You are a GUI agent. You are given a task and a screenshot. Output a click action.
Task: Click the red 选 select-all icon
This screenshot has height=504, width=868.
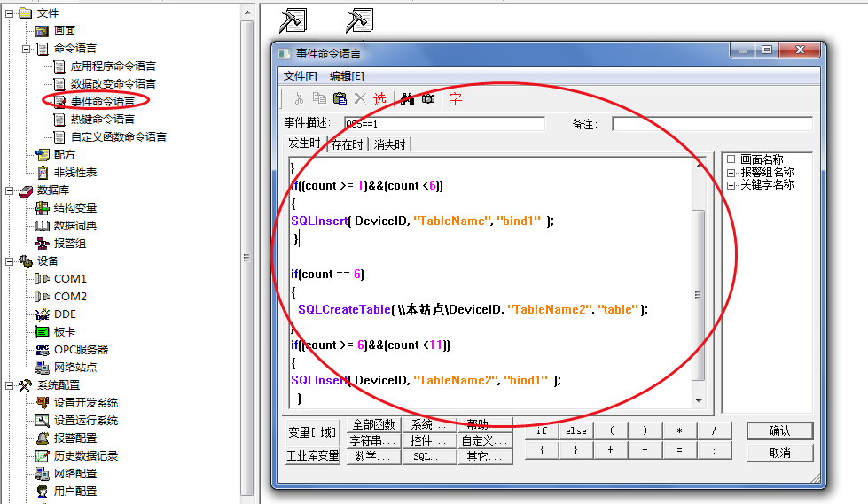(x=379, y=99)
